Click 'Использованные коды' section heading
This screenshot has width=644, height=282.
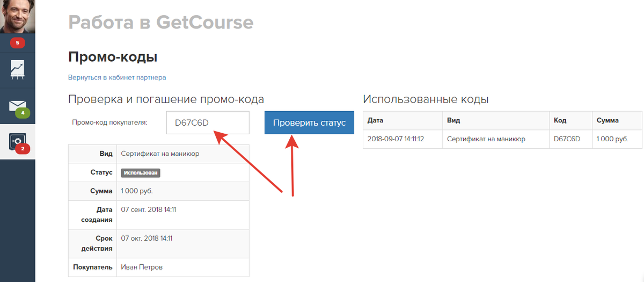click(426, 99)
